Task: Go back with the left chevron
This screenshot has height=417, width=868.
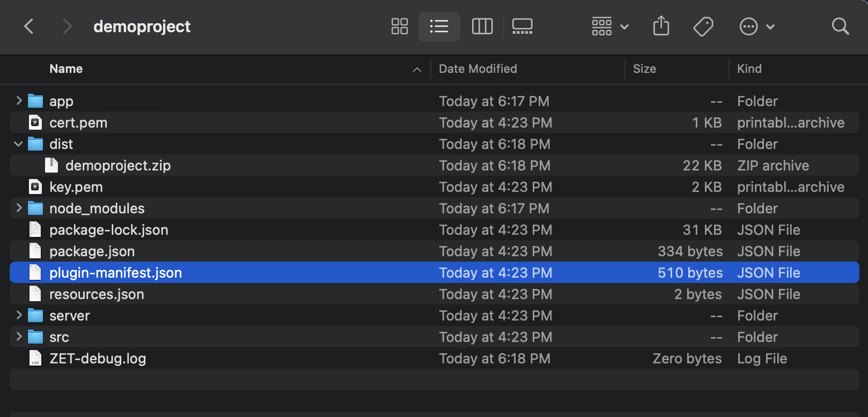Action: click(30, 26)
